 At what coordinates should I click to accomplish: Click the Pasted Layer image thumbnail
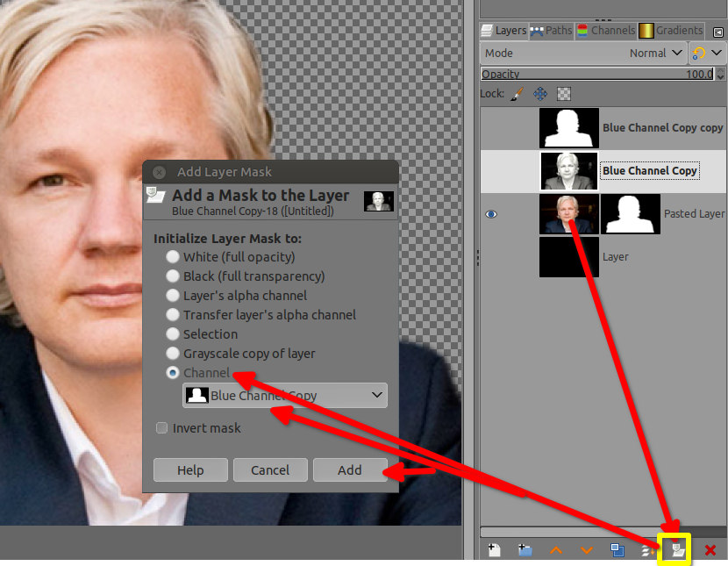(x=569, y=214)
